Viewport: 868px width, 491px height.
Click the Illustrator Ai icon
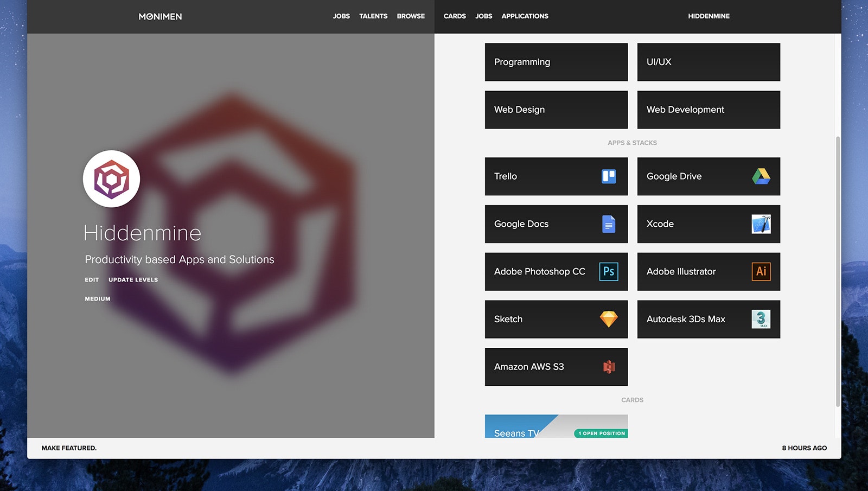(x=761, y=271)
